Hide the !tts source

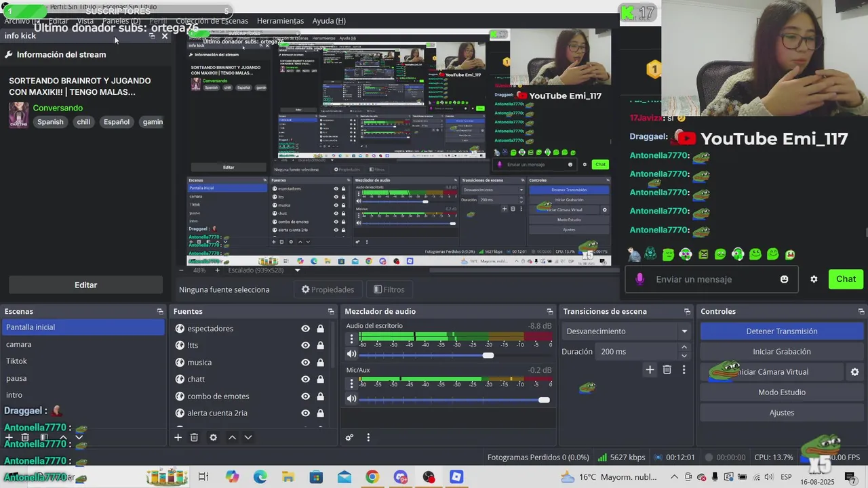[x=305, y=346]
